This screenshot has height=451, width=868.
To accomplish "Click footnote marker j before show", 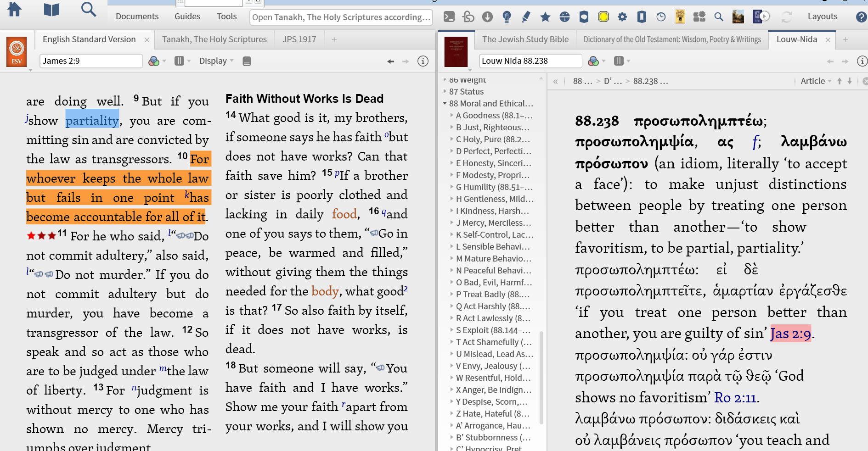I will (x=26, y=119).
